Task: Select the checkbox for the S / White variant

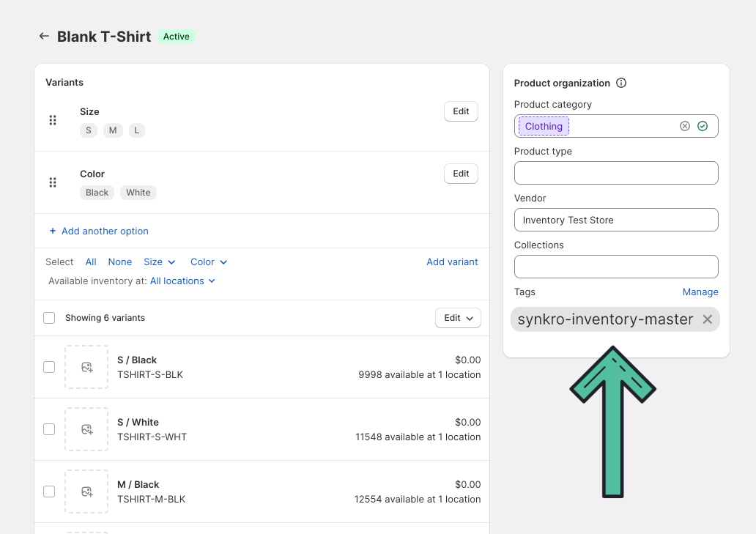Action: pyautogui.click(x=48, y=429)
